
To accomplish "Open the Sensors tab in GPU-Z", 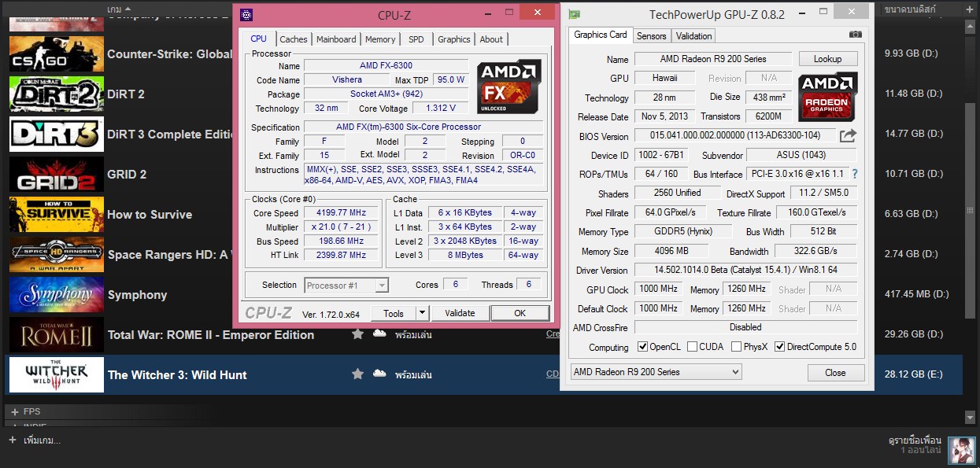I will (651, 36).
